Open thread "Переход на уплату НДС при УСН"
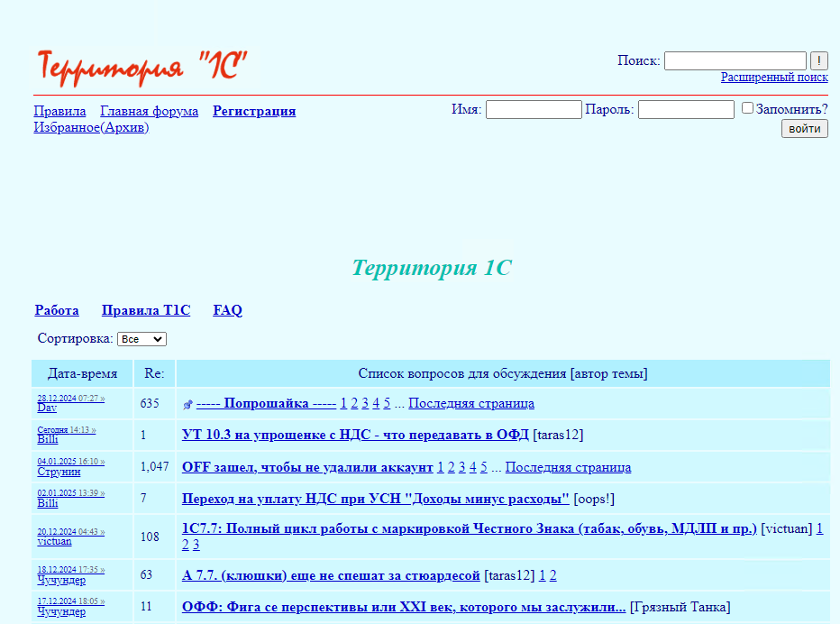 point(376,499)
